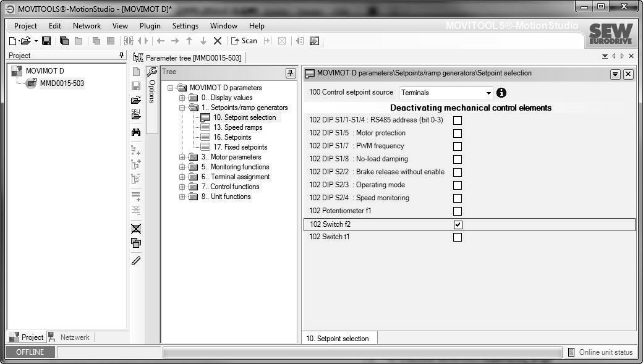This screenshot has height=364, width=643.
Task: Click the open folder sidebar icon
Action: pyautogui.click(x=136, y=99)
